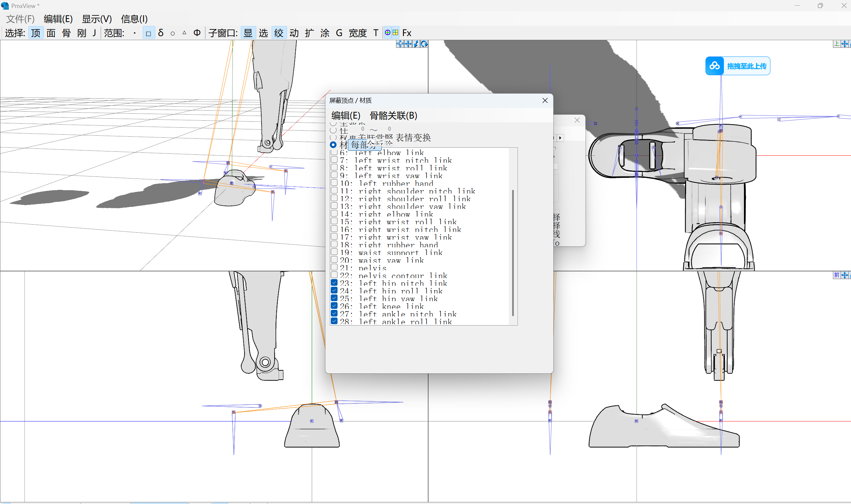Open the G sub-window
851x504 pixels.
(339, 33)
